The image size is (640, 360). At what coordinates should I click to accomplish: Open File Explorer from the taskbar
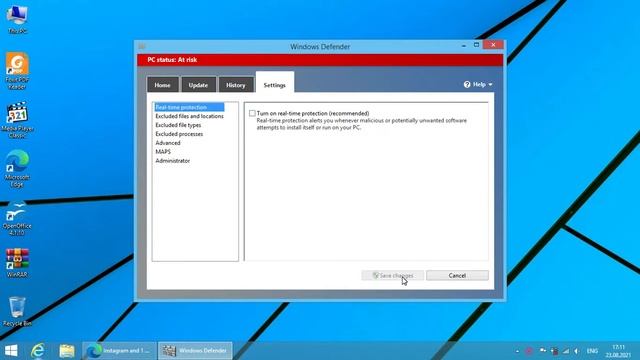pyautogui.click(x=67, y=351)
